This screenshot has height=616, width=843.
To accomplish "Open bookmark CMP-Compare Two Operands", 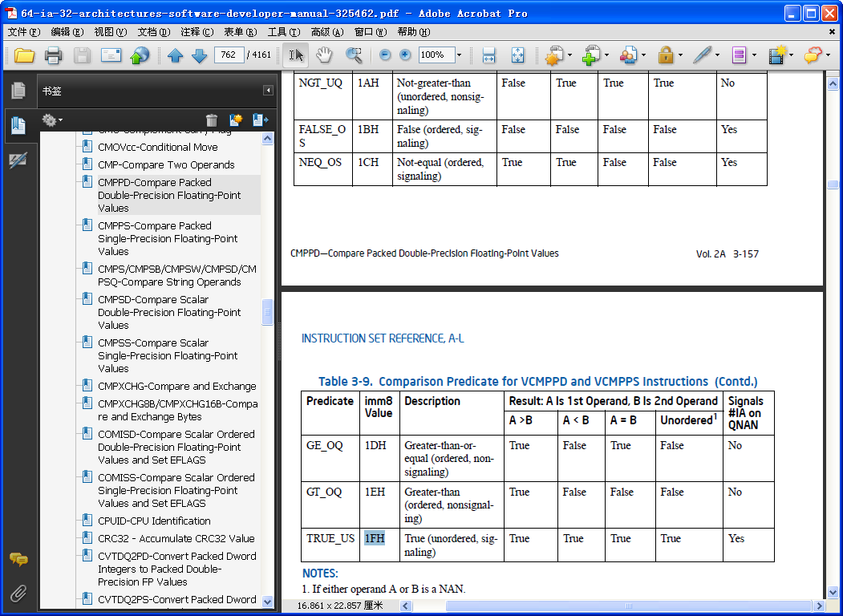I will coord(166,164).
